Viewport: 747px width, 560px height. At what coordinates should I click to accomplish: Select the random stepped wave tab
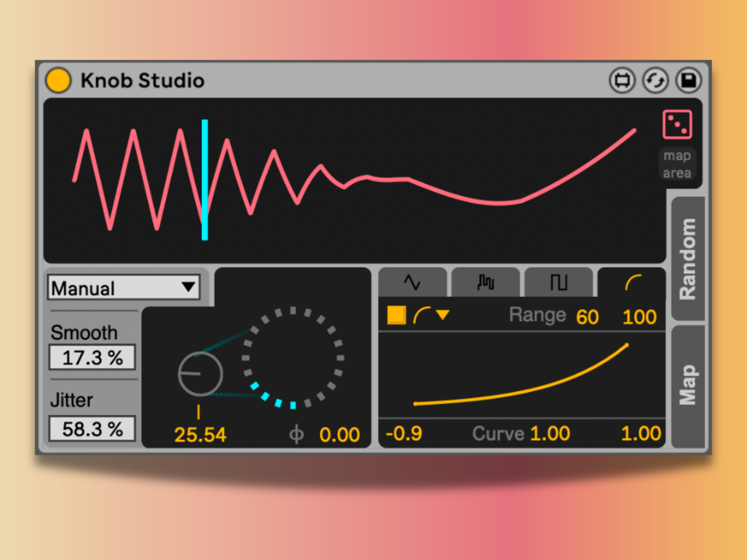(486, 282)
